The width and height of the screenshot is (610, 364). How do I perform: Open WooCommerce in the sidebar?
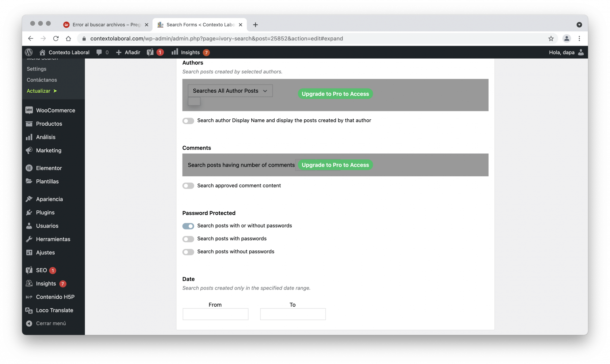coord(53,110)
